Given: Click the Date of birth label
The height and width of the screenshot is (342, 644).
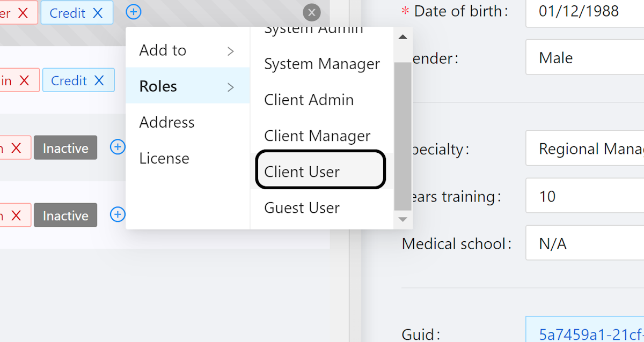Looking at the screenshot, I should coord(461,11).
